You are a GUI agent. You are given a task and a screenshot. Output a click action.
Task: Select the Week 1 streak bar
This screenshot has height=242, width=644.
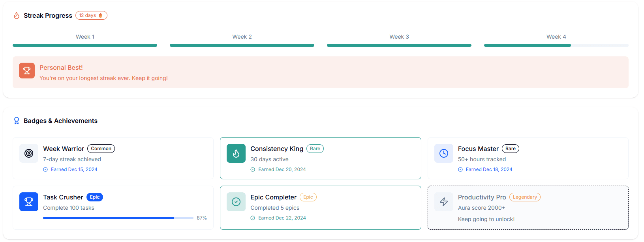85,45
